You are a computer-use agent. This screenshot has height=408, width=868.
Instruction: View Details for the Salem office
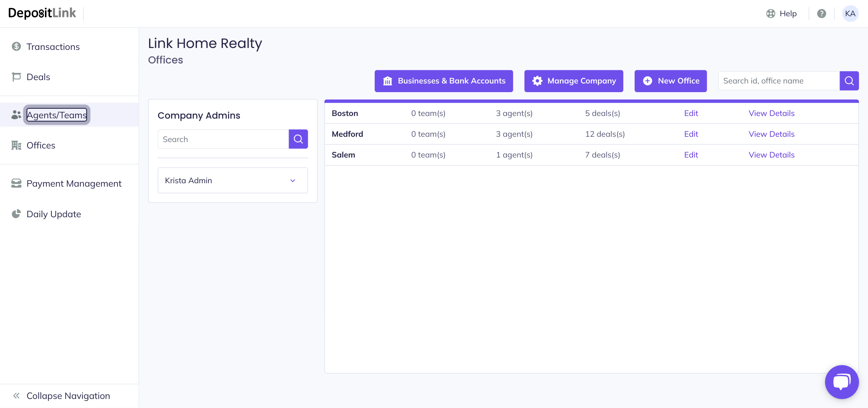tap(771, 155)
